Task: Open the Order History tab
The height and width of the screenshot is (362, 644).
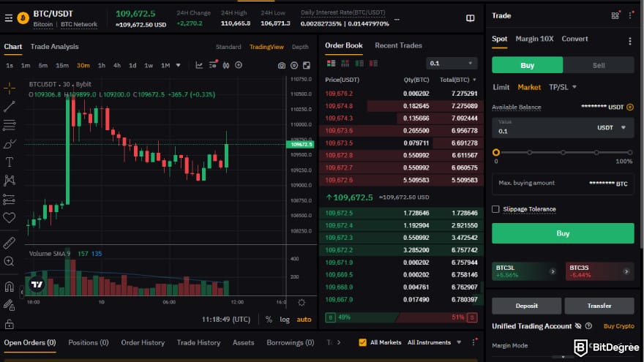Action: click(x=143, y=342)
